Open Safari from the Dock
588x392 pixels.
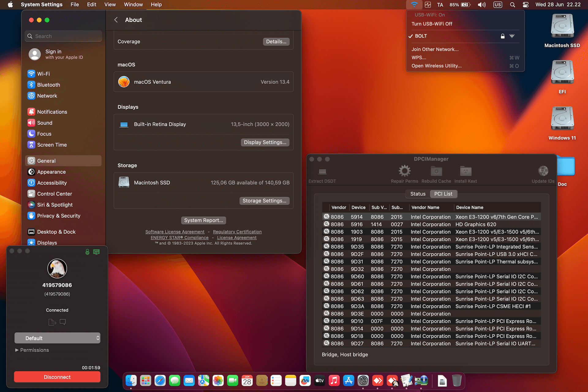click(x=160, y=381)
